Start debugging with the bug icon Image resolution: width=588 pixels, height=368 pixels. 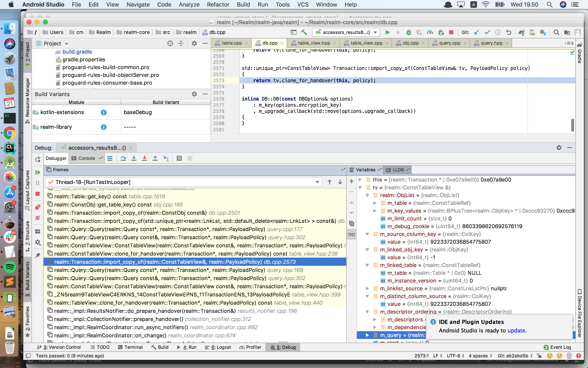point(409,32)
